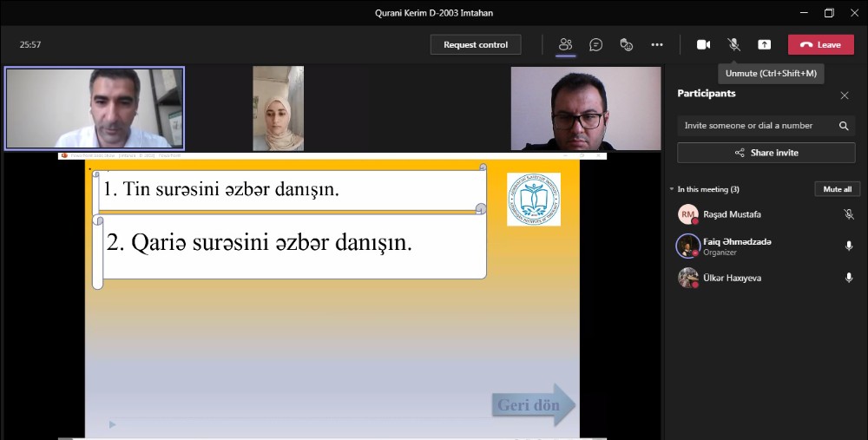Open the reactions icon
This screenshot has height=440, width=868.
tap(626, 45)
